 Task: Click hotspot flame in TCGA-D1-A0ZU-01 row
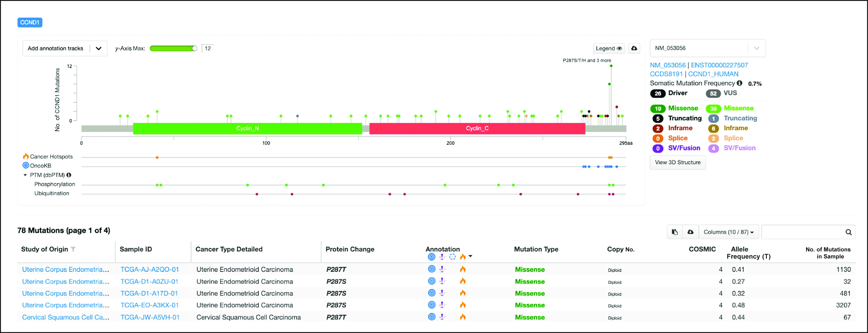point(463,281)
